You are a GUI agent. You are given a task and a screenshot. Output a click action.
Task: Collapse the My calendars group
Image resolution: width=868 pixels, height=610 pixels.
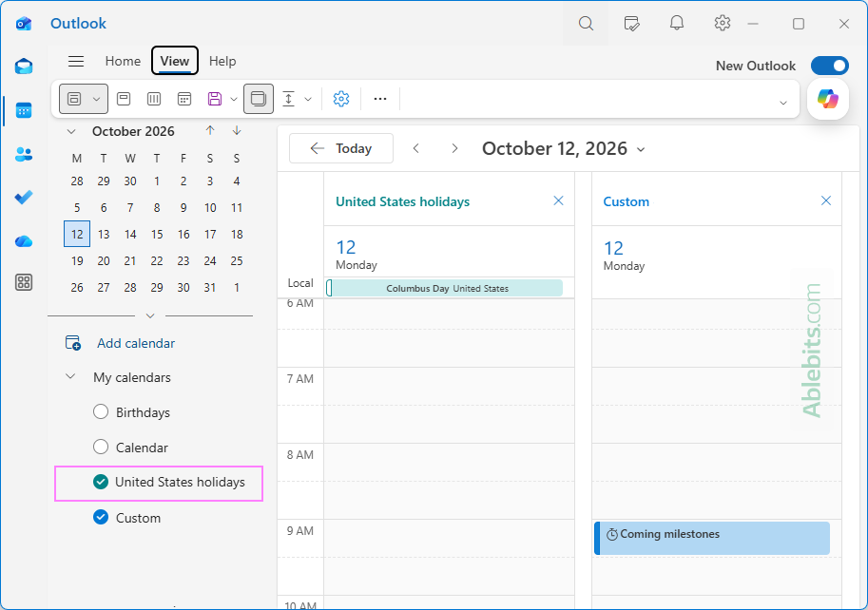[x=70, y=376]
